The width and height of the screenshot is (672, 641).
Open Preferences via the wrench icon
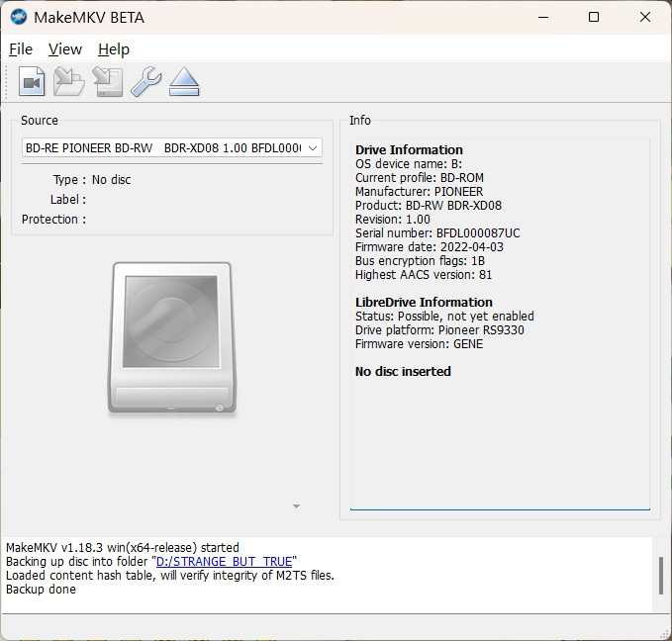[x=146, y=81]
